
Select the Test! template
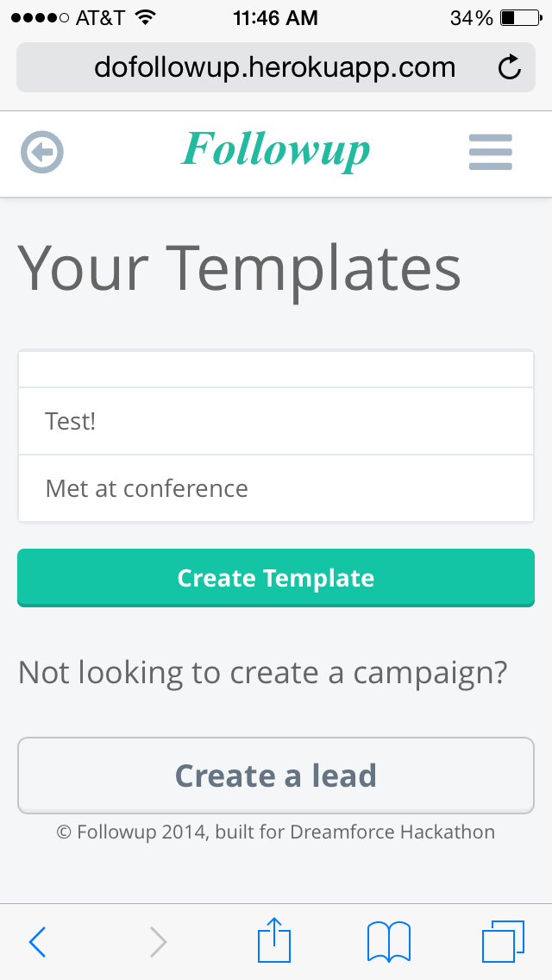click(276, 421)
